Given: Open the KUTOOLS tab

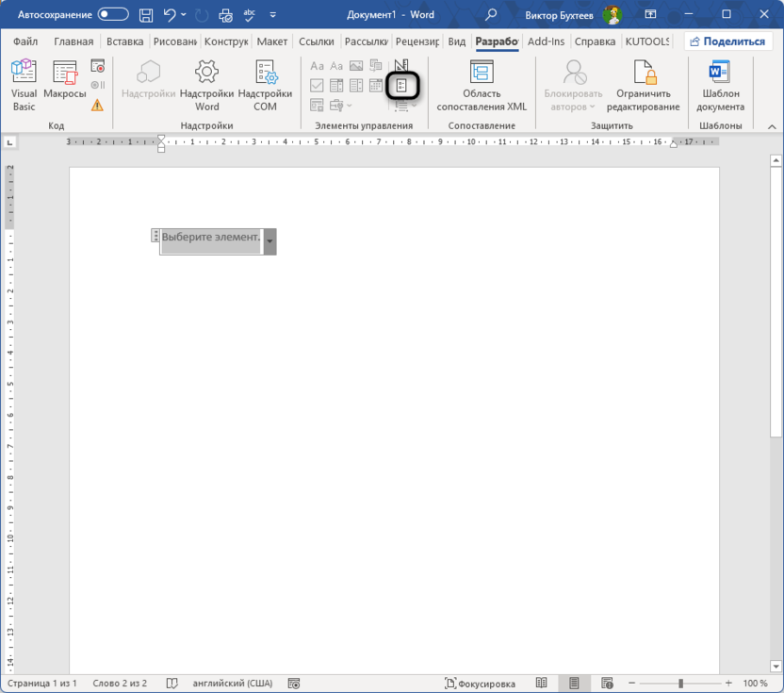Looking at the screenshot, I should (x=647, y=41).
